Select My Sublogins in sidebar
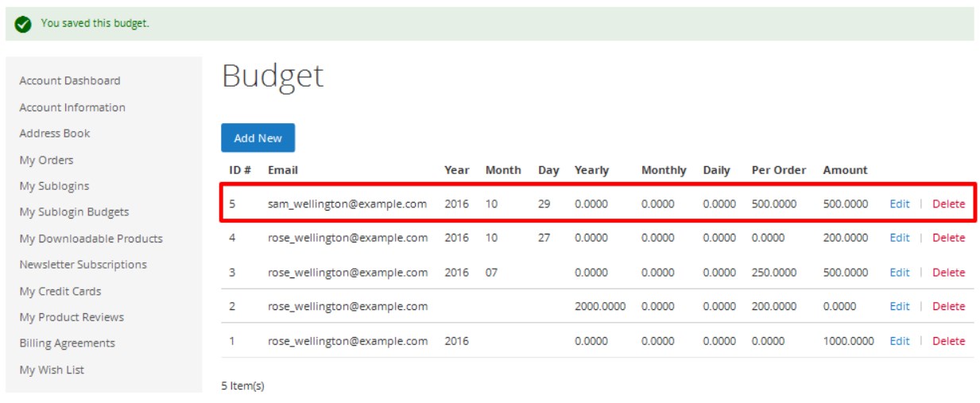The image size is (980, 403). click(54, 186)
